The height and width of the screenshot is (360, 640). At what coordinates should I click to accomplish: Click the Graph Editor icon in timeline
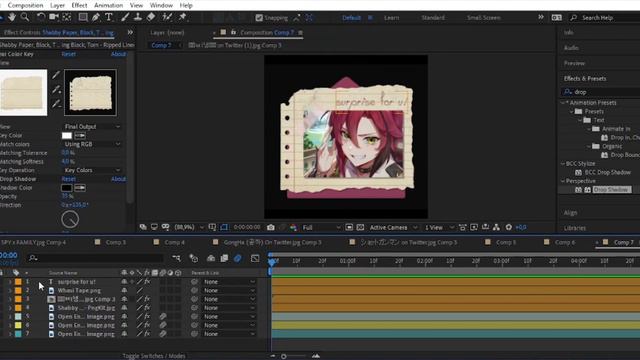pos(255,258)
